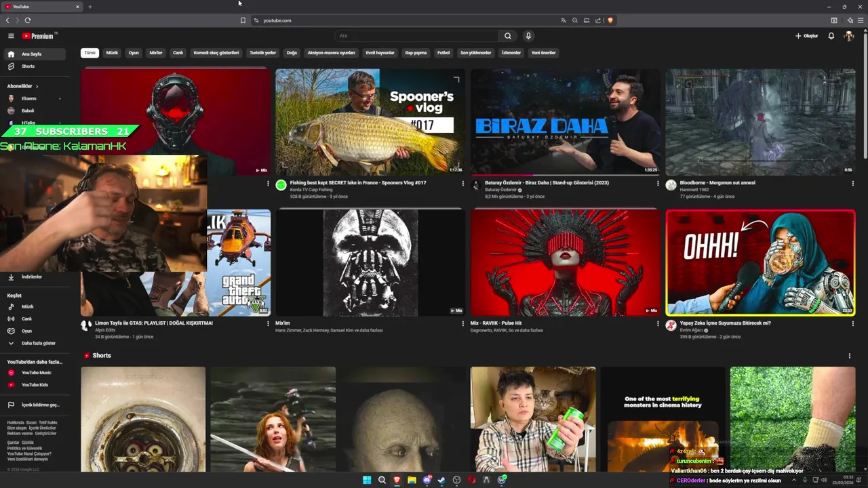Viewport: 868px width, 488px height.
Task: Open the notifications bell
Action: coord(831,36)
